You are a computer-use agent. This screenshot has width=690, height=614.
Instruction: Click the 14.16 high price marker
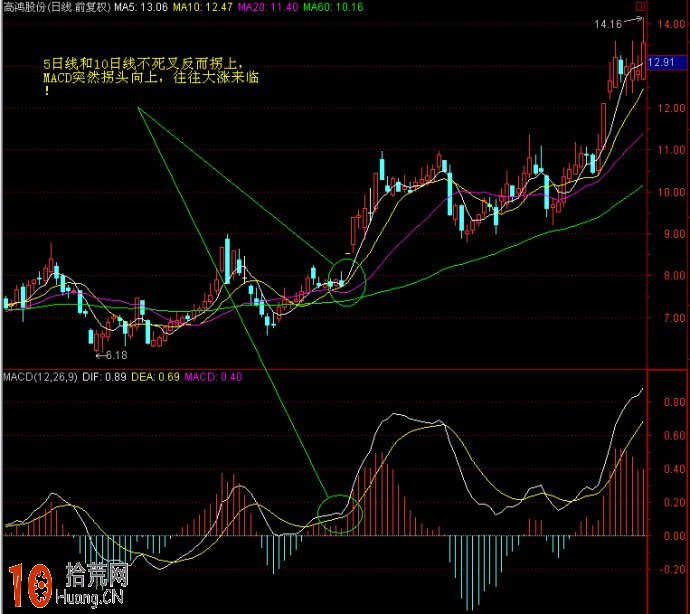point(608,24)
